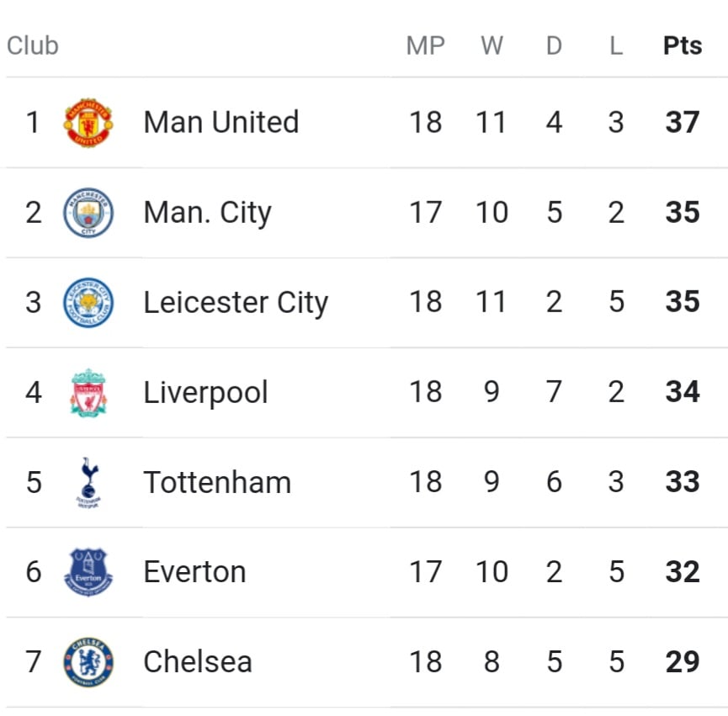Open the Liverpool team name link
The image size is (728, 716).
coord(205,393)
